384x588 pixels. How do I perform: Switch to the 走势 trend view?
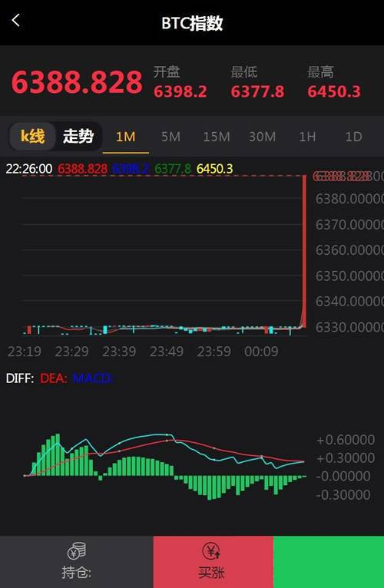click(78, 136)
